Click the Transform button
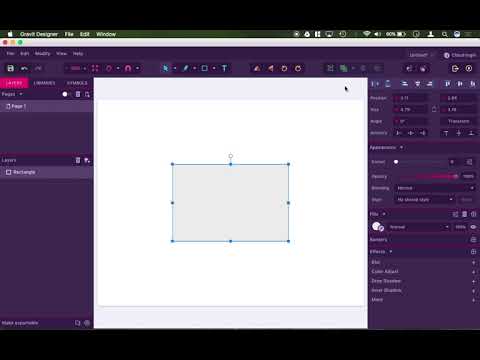 pos(458,121)
